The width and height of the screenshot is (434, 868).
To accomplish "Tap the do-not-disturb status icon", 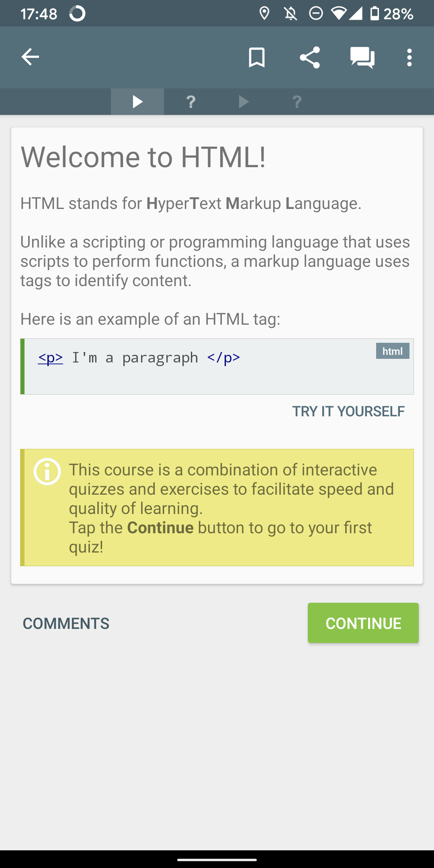I will 316,14.
